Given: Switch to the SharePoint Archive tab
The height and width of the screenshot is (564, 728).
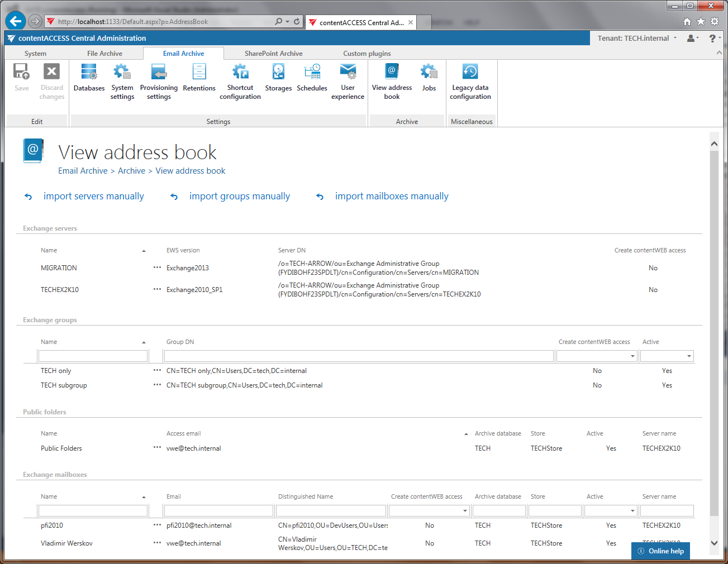Looking at the screenshot, I should pos(273,54).
